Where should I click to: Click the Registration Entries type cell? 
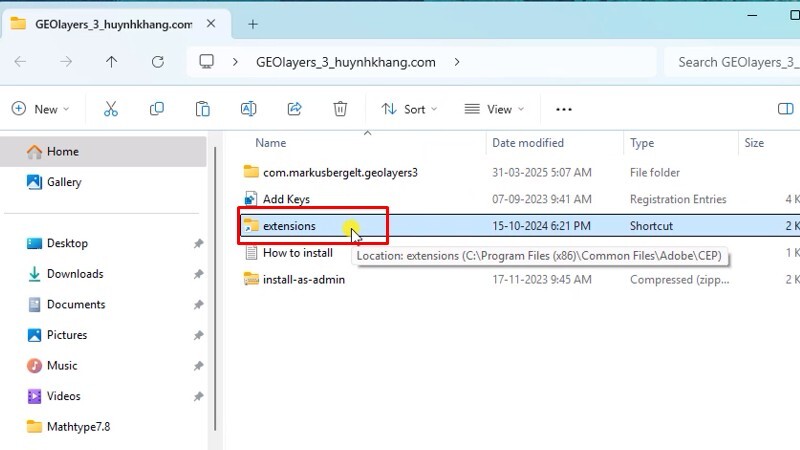point(678,199)
